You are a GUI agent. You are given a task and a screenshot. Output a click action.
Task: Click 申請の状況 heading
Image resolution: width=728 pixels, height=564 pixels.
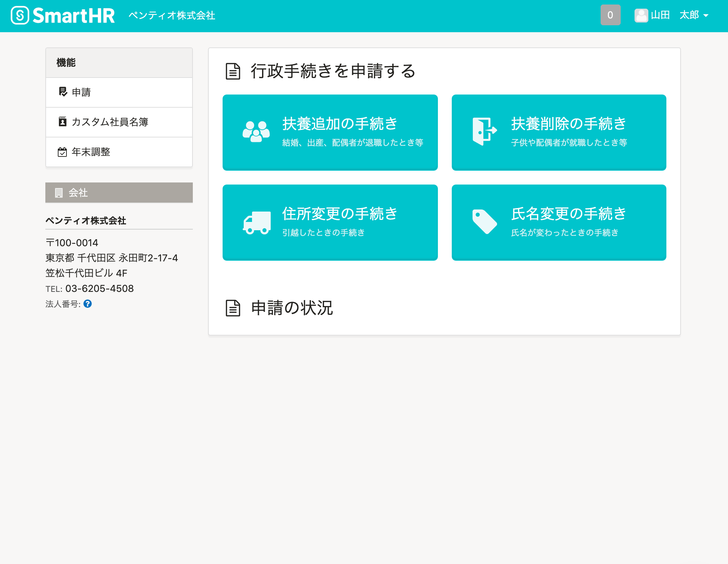292,308
